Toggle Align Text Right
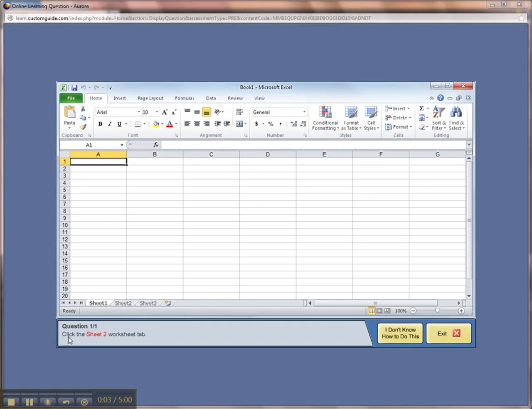 pos(207,124)
